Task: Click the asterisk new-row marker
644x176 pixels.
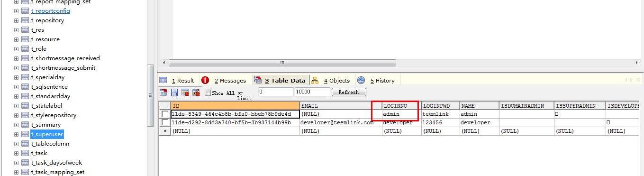Action: pos(164,131)
